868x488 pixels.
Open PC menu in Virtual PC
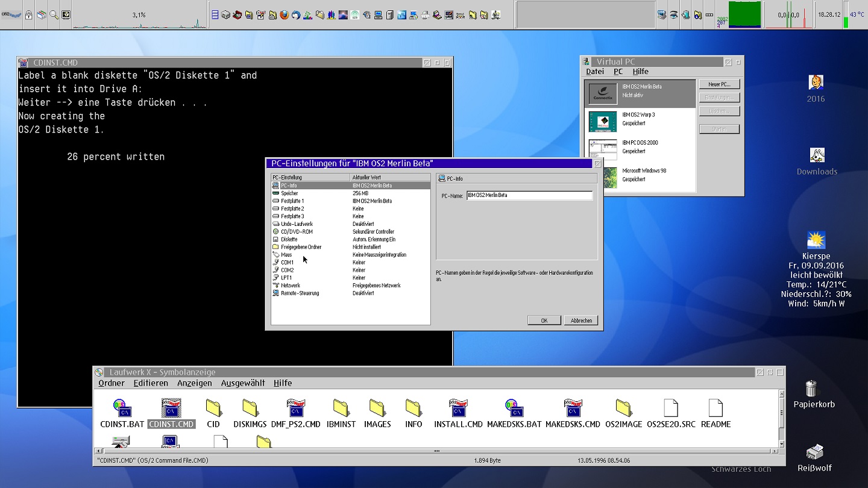(x=618, y=71)
